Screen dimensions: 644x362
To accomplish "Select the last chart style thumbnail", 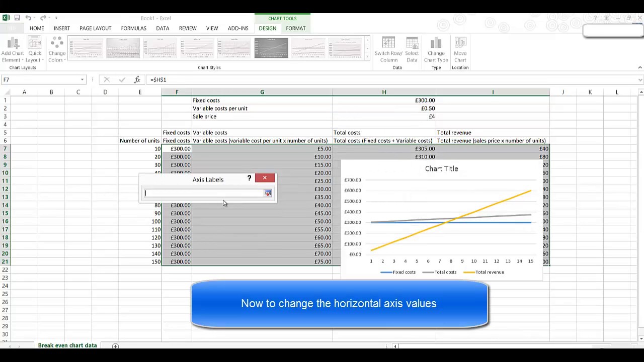I will pyautogui.click(x=345, y=48).
